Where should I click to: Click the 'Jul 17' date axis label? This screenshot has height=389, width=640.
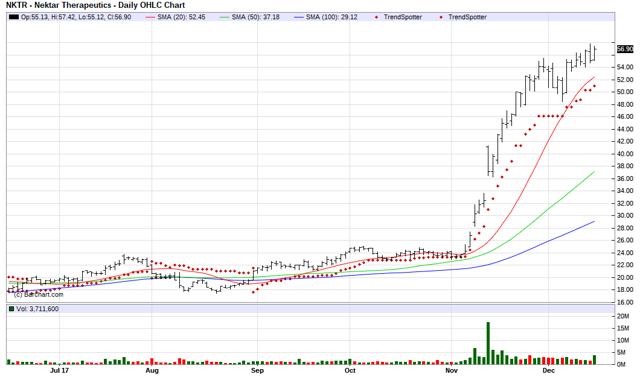(60, 371)
